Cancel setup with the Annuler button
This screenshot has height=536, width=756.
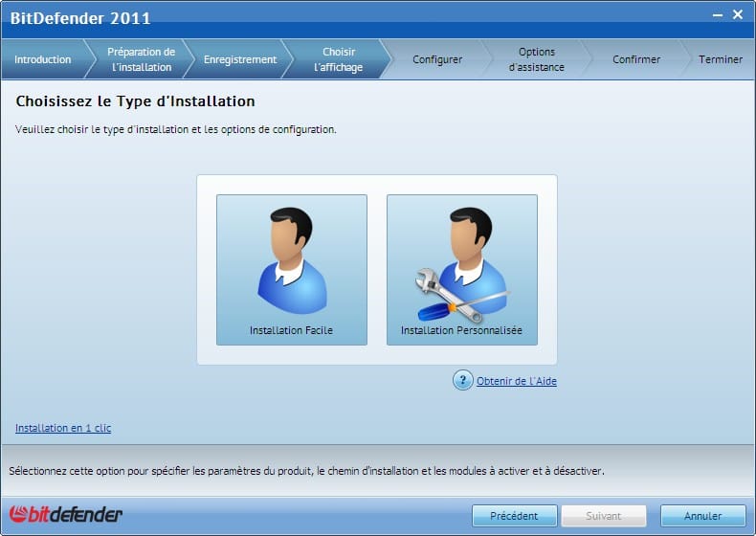tap(703, 516)
